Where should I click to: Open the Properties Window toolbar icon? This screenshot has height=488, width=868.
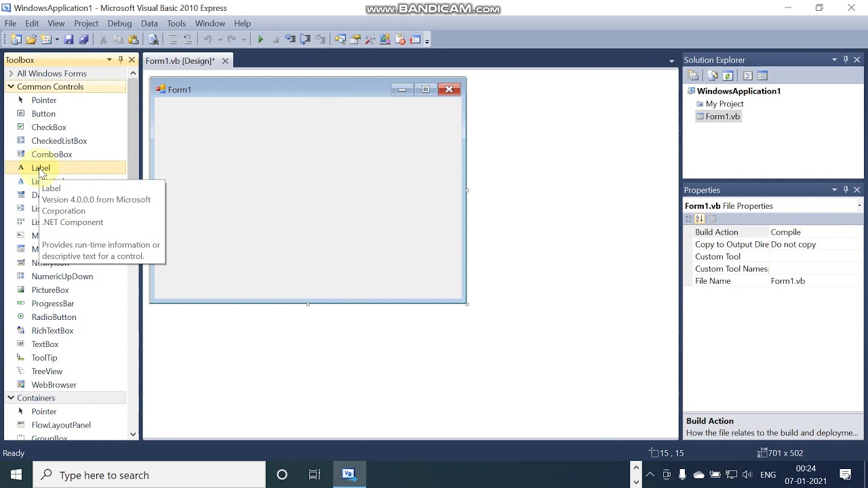(355, 40)
